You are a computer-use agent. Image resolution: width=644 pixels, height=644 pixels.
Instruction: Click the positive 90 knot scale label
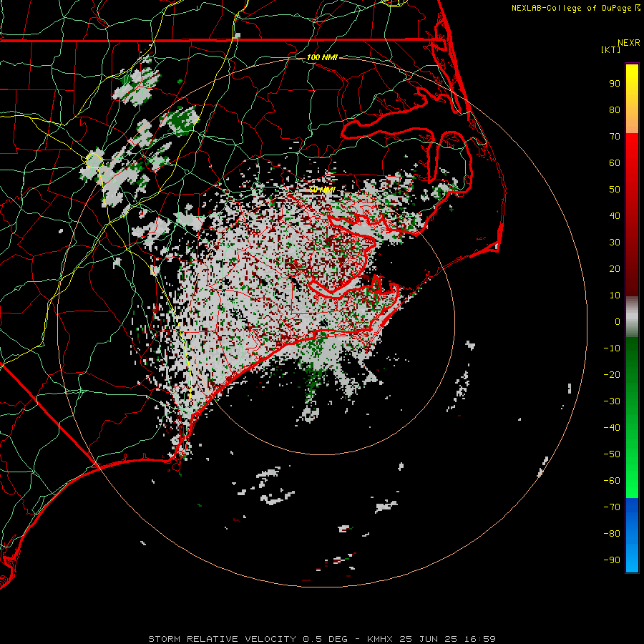click(615, 84)
